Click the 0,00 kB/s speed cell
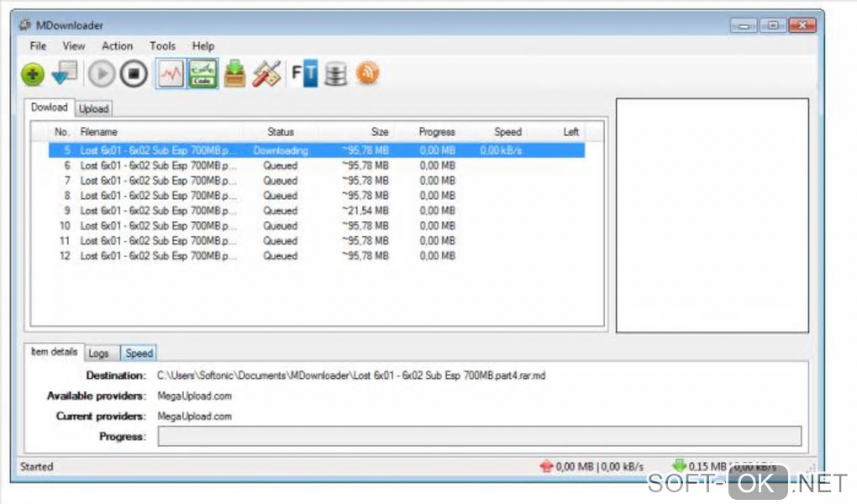Screen dimensions: 857x504 501,150
